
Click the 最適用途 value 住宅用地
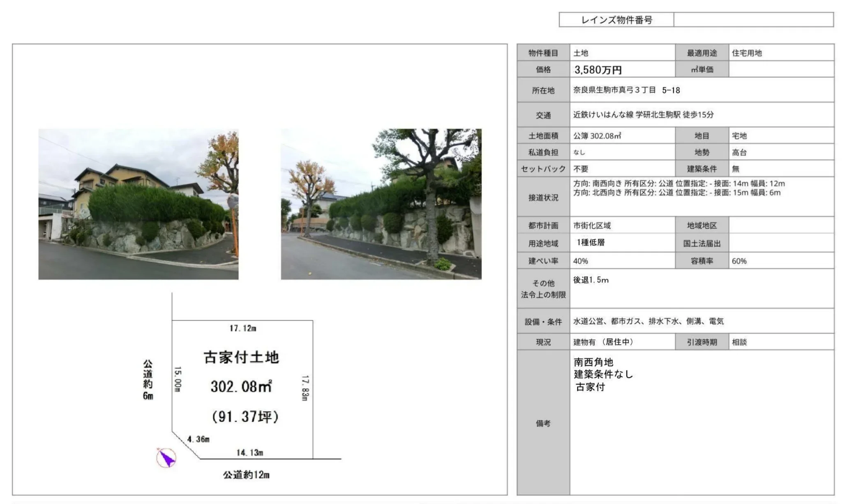coord(747,53)
